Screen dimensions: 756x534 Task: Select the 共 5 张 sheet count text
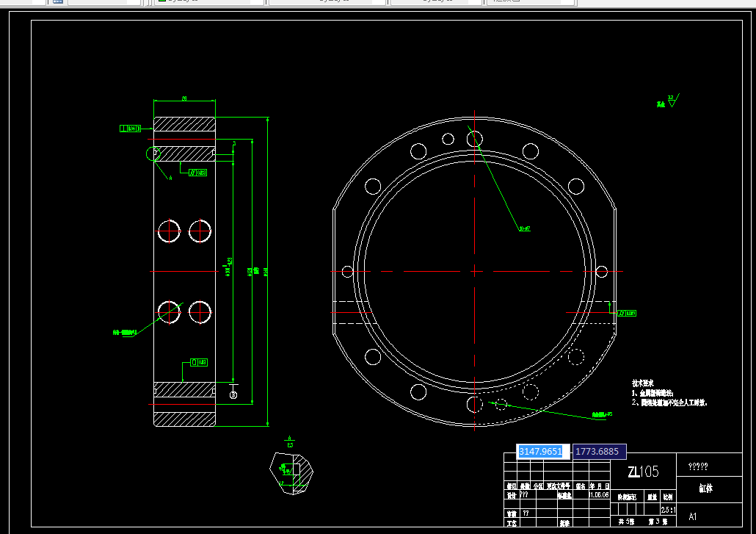pyautogui.click(x=626, y=522)
